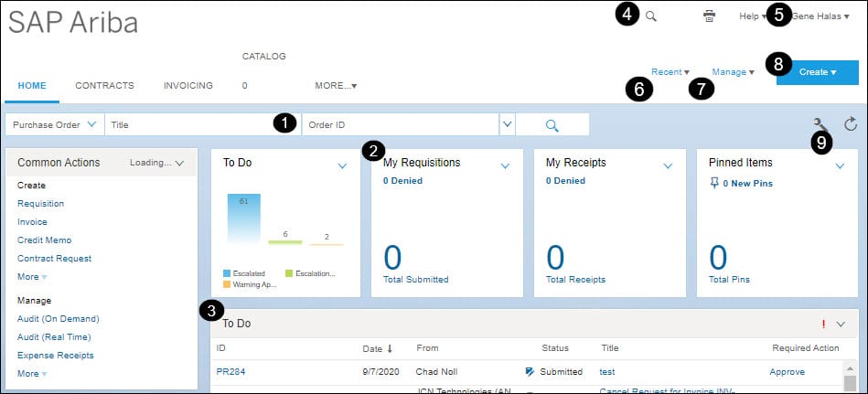Click the search button beside Order ID
The image size is (868, 394).
coord(552,124)
